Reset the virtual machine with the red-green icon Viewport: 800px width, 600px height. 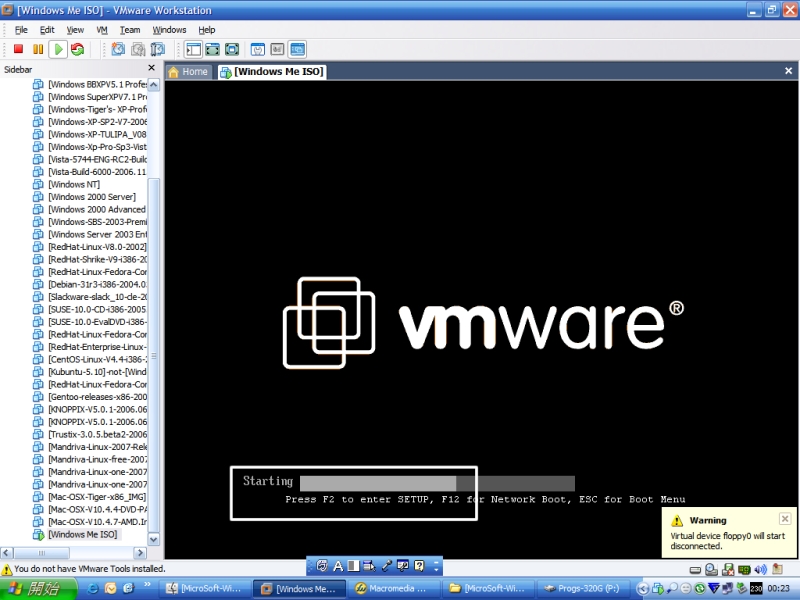click(x=78, y=49)
